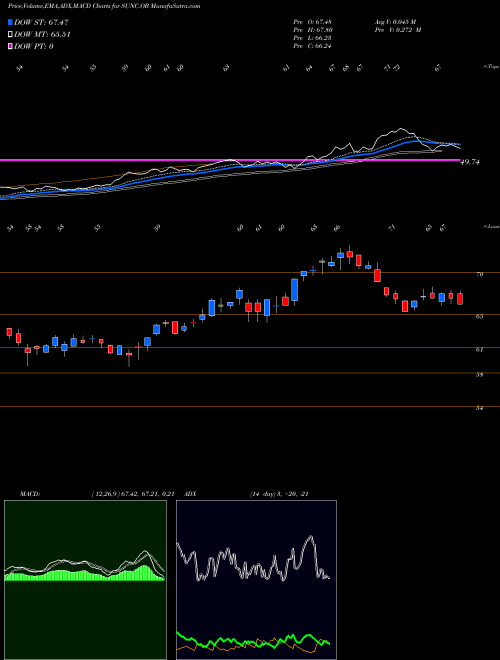Viewport: 500px width, 660px height.
Task: Click the ADX (14 day) parameter values text
Action: coord(279,494)
